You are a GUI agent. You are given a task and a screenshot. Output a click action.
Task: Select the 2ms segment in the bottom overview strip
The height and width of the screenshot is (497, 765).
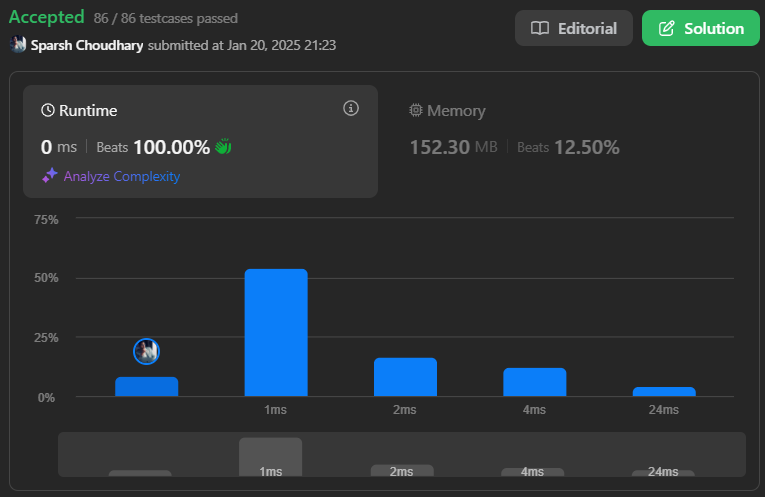point(402,471)
